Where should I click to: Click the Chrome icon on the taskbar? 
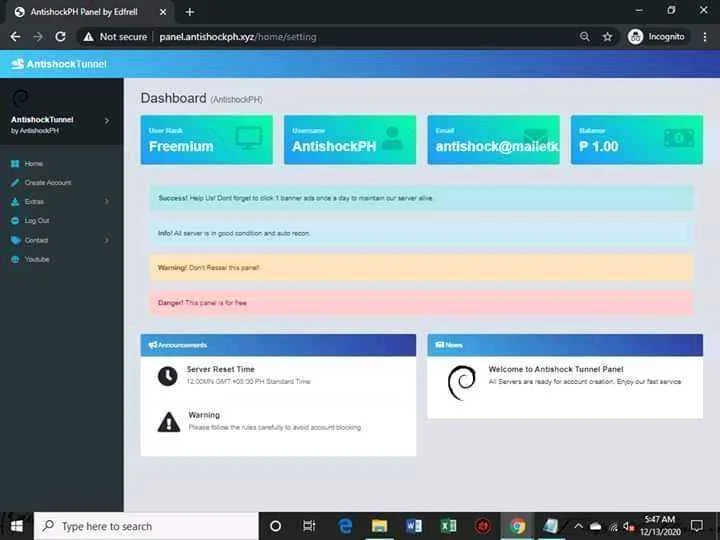click(518, 526)
